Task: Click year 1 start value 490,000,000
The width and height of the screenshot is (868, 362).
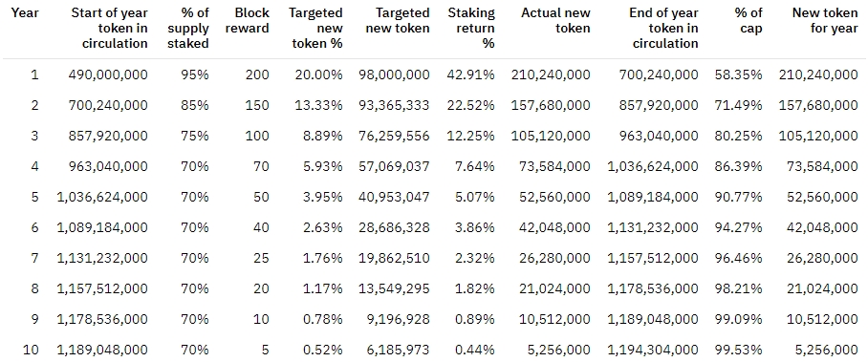Action: tap(108, 75)
